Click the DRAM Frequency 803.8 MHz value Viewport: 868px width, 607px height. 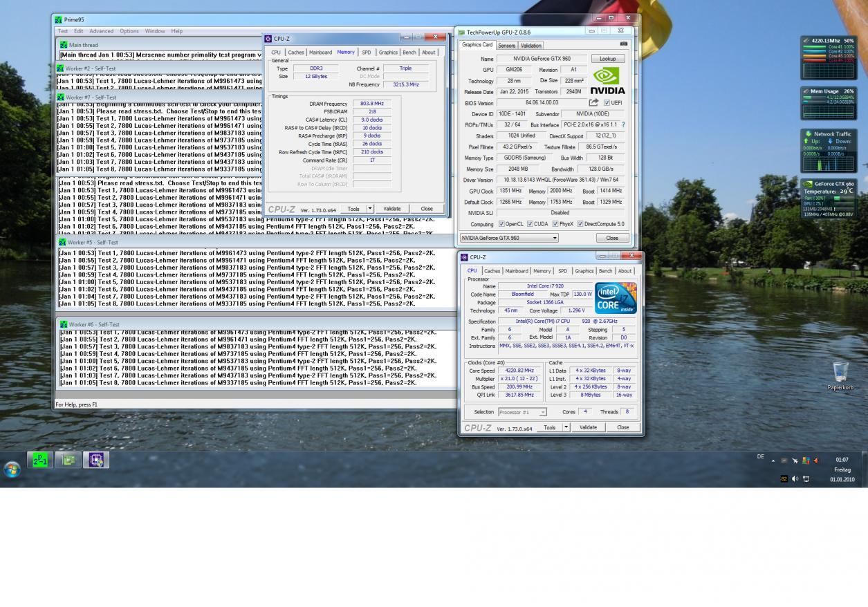372,104
